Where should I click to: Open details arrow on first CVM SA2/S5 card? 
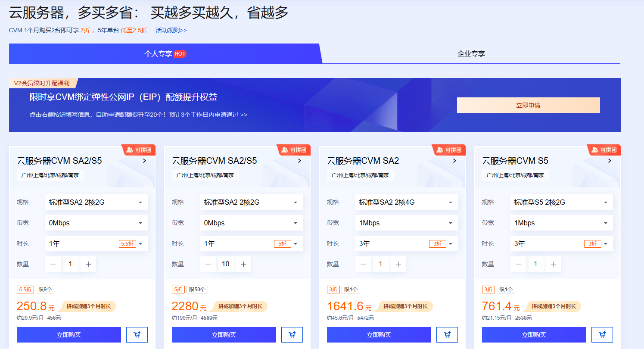click(144, 161)
